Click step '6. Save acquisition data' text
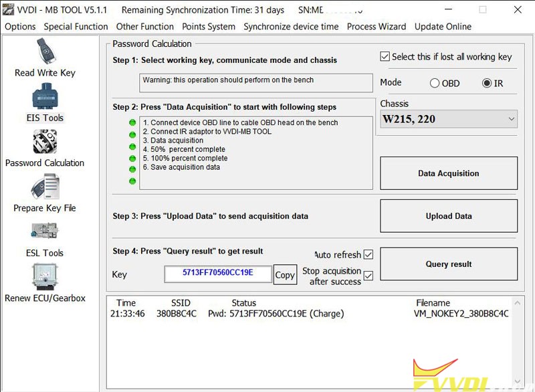The image size is (535, 392). click(181, 167)
